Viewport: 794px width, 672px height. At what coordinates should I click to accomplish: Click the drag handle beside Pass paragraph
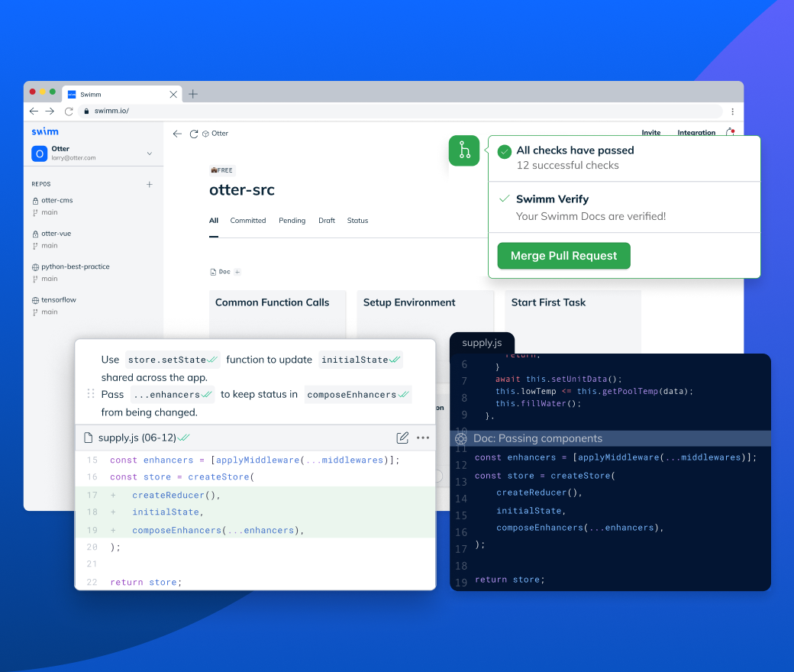[x=91, y=393]
